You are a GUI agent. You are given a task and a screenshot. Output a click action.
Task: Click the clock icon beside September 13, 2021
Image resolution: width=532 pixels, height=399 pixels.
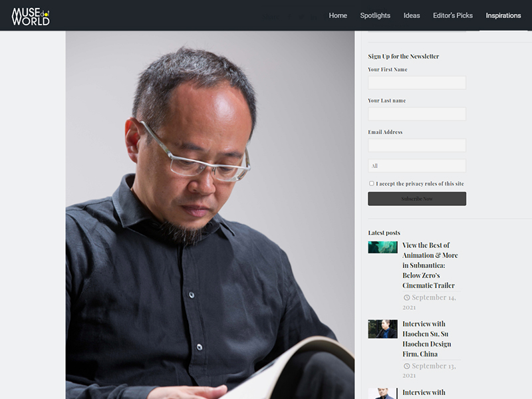point(406,366)
